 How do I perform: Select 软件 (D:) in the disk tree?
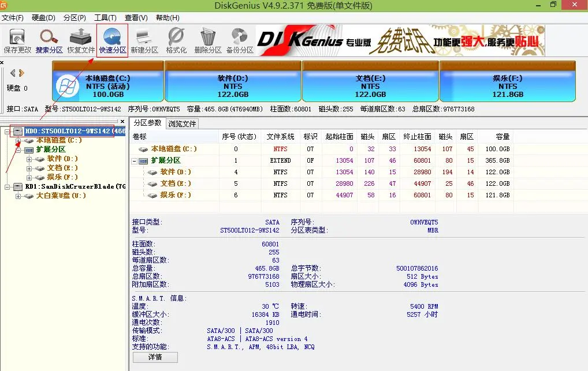[x=62, y=159]
